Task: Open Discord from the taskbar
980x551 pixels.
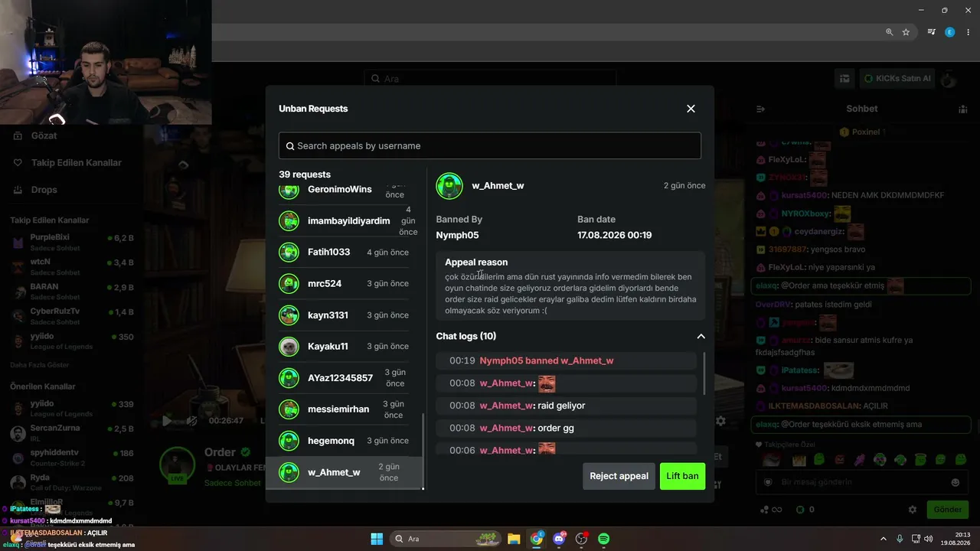Action: click(x=559, y=539)
